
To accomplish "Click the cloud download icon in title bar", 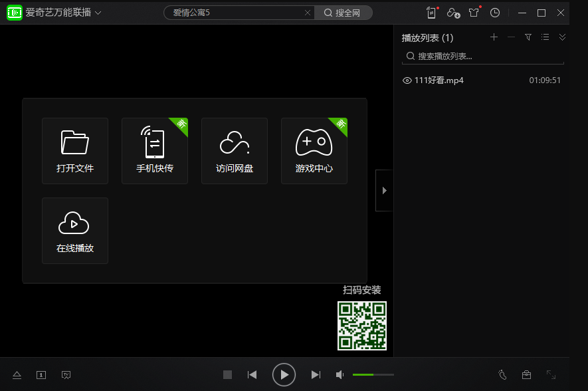I will click(453, 13).
